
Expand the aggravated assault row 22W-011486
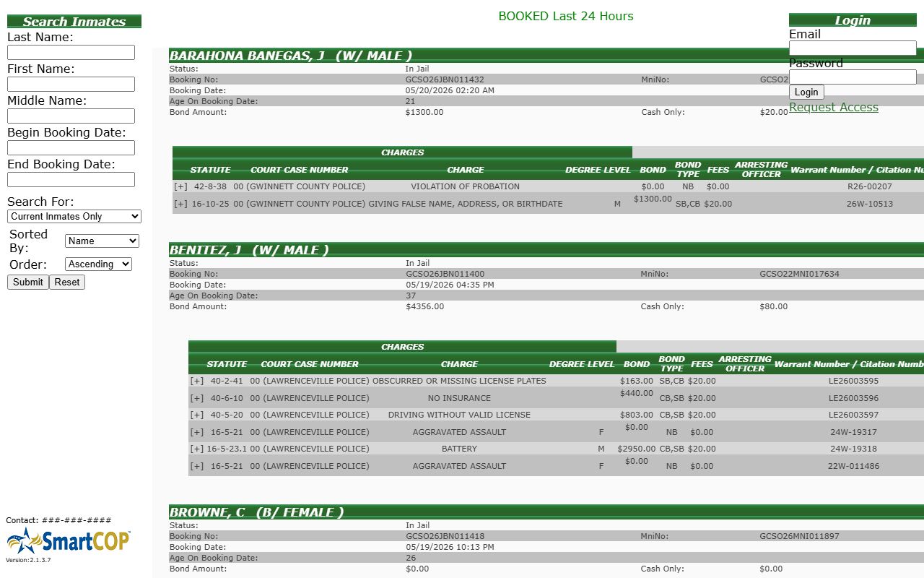pos(196,466)
